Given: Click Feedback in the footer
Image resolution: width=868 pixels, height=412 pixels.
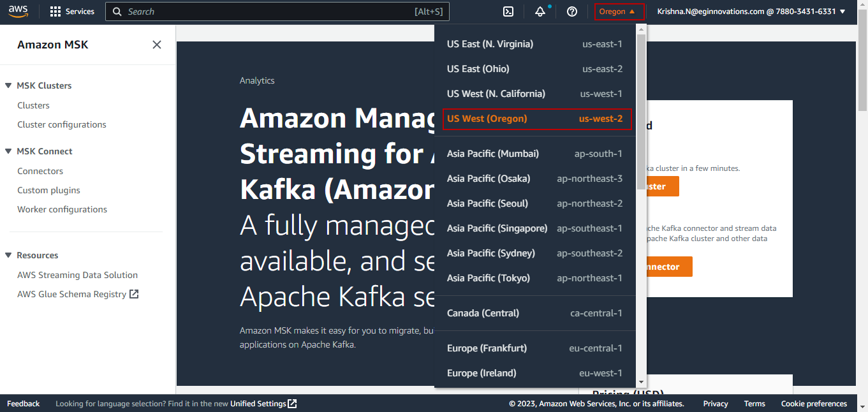Looking at the screenshot, I should tap(23, 404).
